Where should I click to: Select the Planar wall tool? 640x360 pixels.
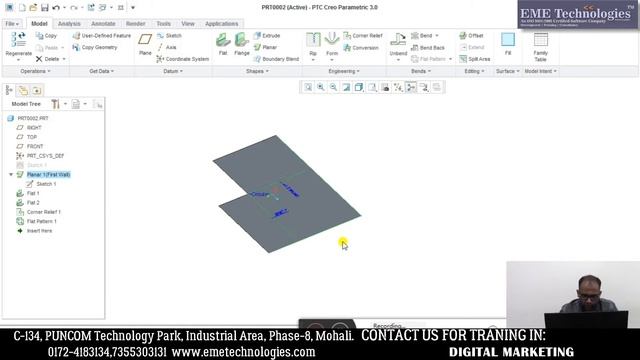[265, 47]
